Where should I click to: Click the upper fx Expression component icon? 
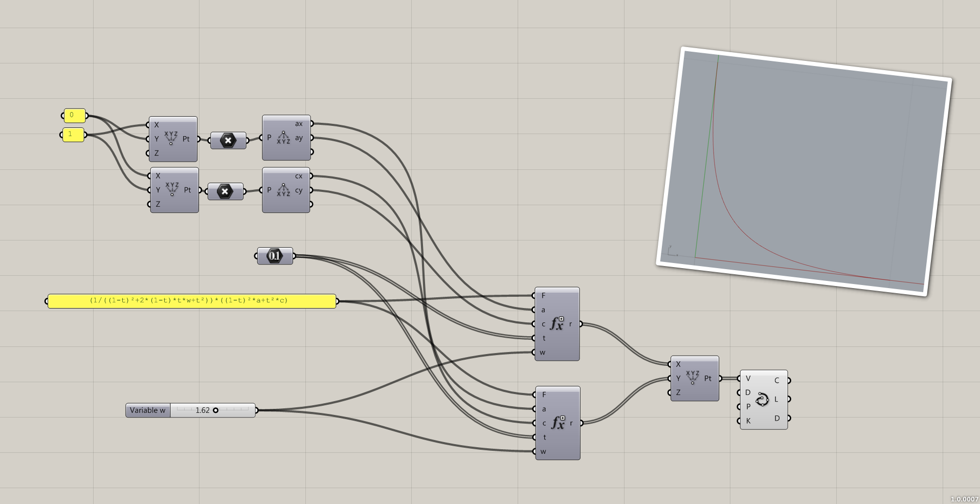tap(557, 323)
